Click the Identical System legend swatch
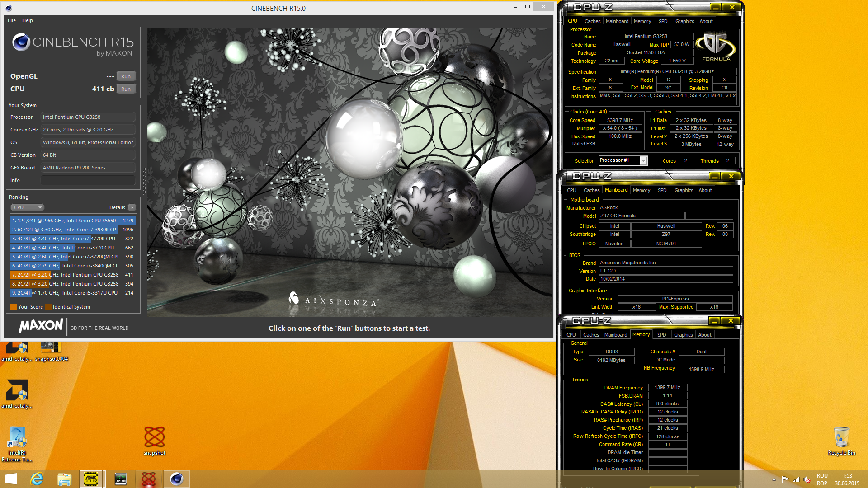Image resolution: width=868 pixels, height=488 pixels. pyautogui.click(x=48, y=307)
